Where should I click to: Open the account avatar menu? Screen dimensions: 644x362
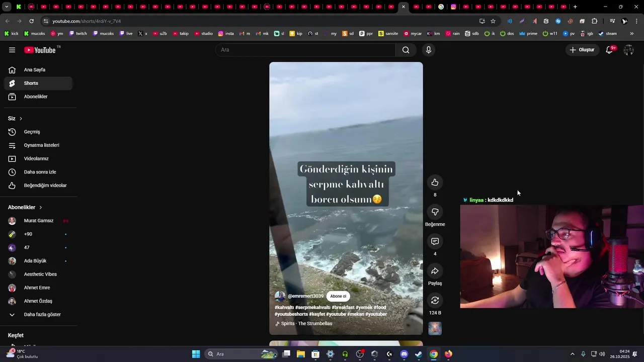point(628,50)
